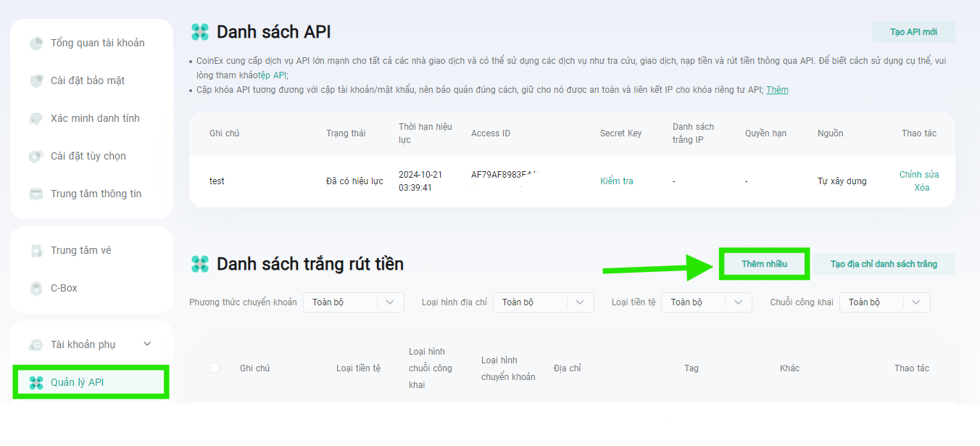Tick the select-all checkbox in whitelist table header
Image resolution: width=980 pixels, height=446 pixels.
click(215, 368)
